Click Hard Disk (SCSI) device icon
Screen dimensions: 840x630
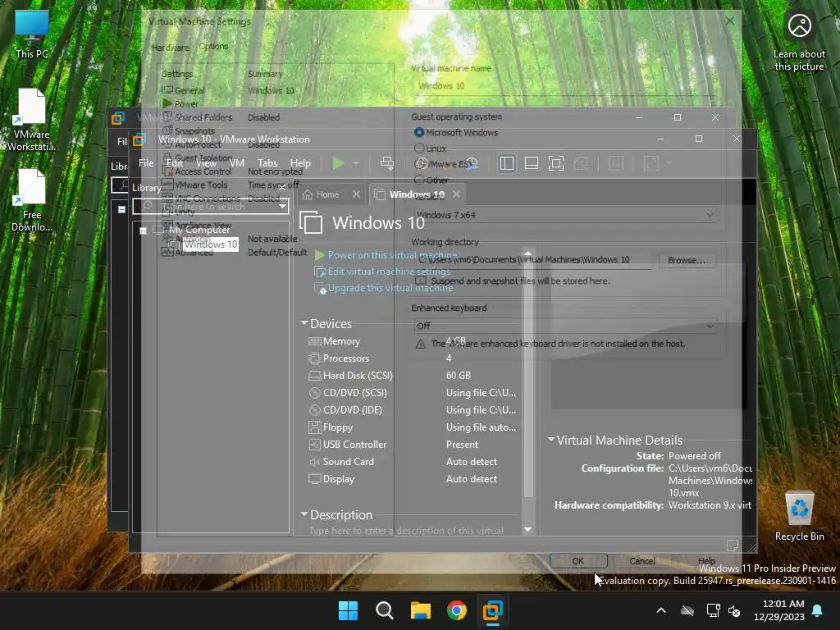(x=314, y=376)
